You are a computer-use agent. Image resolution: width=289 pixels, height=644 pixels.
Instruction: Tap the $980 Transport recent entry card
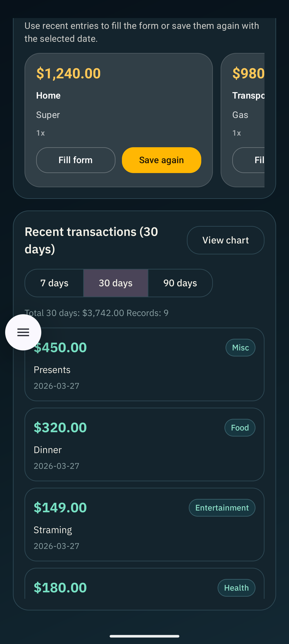click(x=243, y=120)
